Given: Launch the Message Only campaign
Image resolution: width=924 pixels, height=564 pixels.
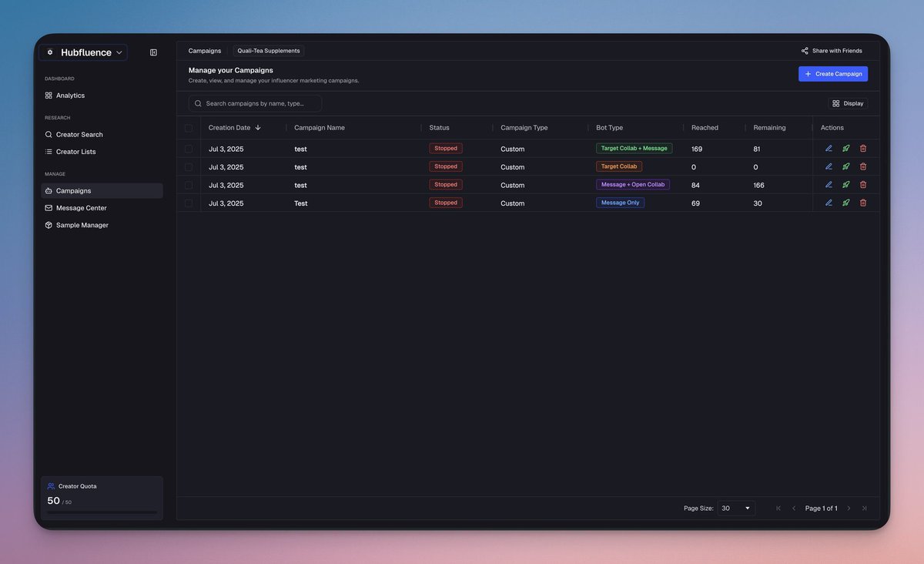Looking at the screenshot, I should point(845,203).
